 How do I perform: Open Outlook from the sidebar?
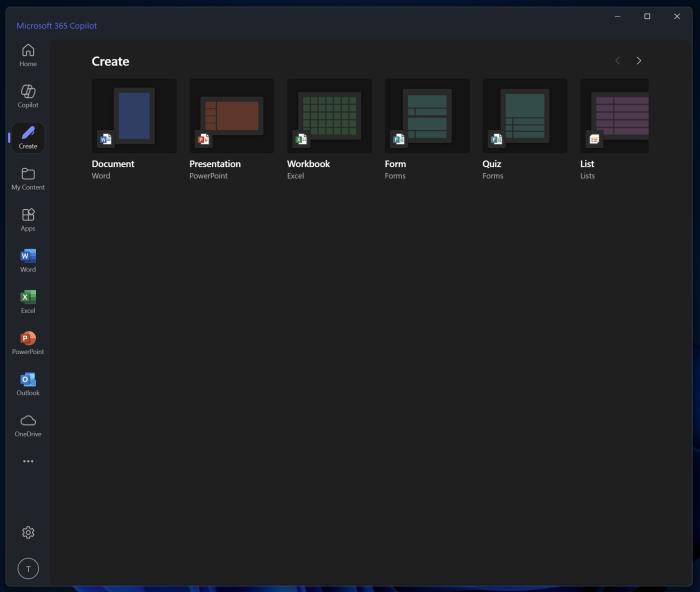tap(28, 384)
